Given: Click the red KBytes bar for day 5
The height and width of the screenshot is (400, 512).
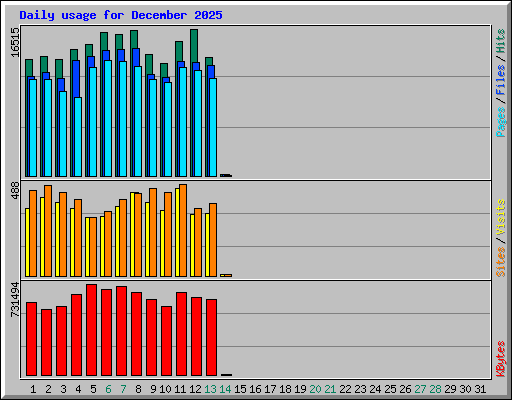Looking at the screenshot, I should [92, 330].
